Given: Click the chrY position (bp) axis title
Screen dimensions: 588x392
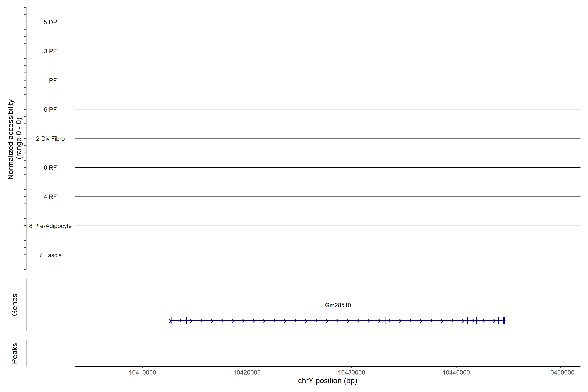Looking at the screenshot, I should pyautogui.click(x=327, y=381).
